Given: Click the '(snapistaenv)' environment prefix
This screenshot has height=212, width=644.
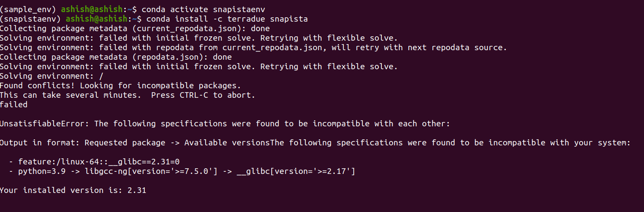Looking at the screenshot, I should pos(30,19).
